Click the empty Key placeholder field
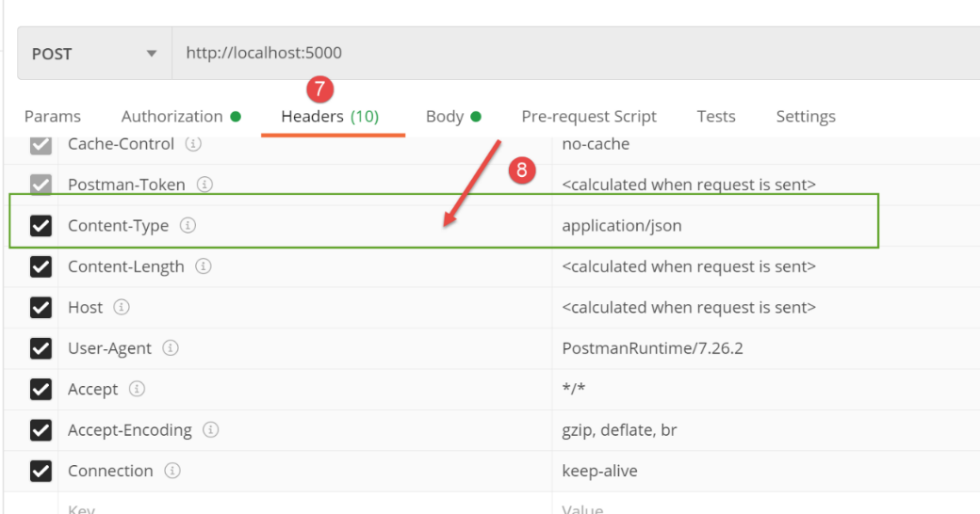 point(283,508)
